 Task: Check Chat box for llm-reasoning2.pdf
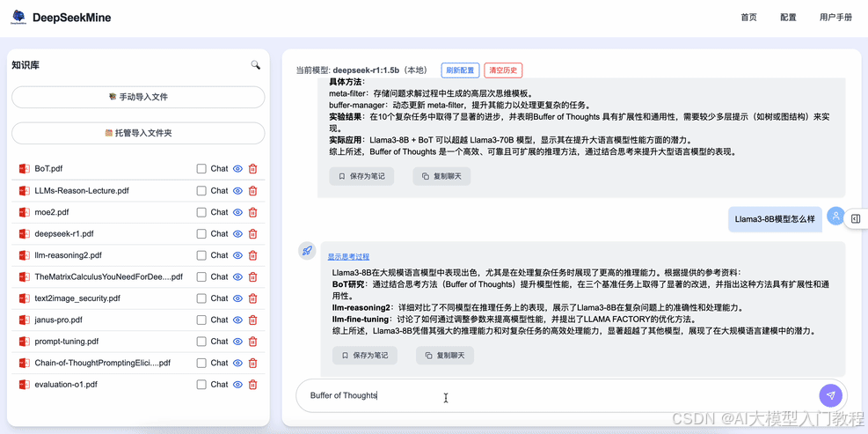[201, 255]
